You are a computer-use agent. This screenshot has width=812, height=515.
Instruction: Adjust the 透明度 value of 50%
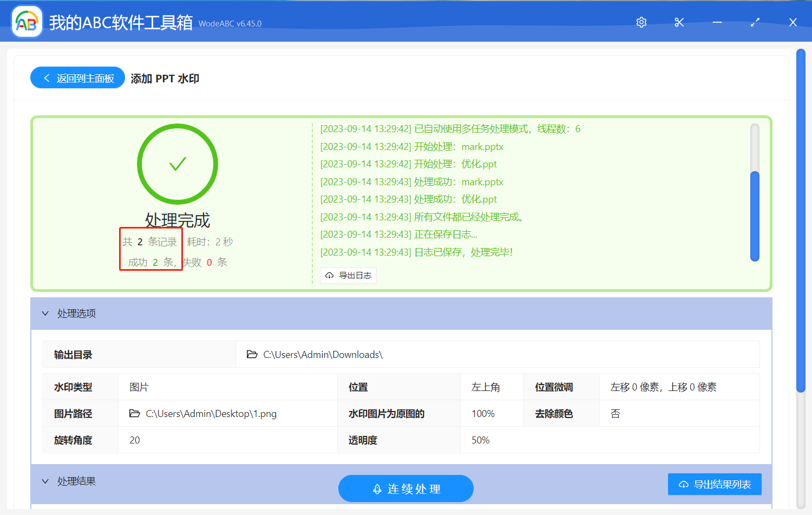pos(480,440)
